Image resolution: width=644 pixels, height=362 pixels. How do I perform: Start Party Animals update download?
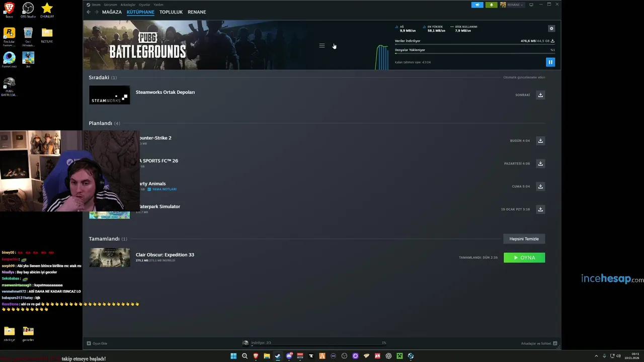tap(540, 187)
